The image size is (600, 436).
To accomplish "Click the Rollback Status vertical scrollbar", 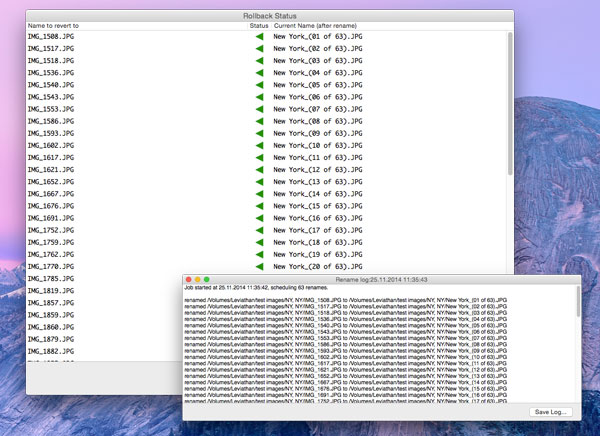I will [510, 103].
